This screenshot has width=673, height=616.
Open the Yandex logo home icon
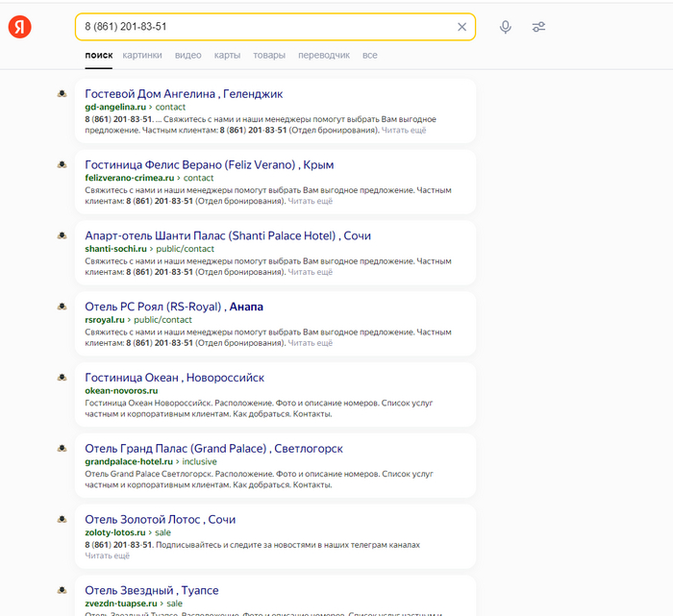(x=20, y=27)
